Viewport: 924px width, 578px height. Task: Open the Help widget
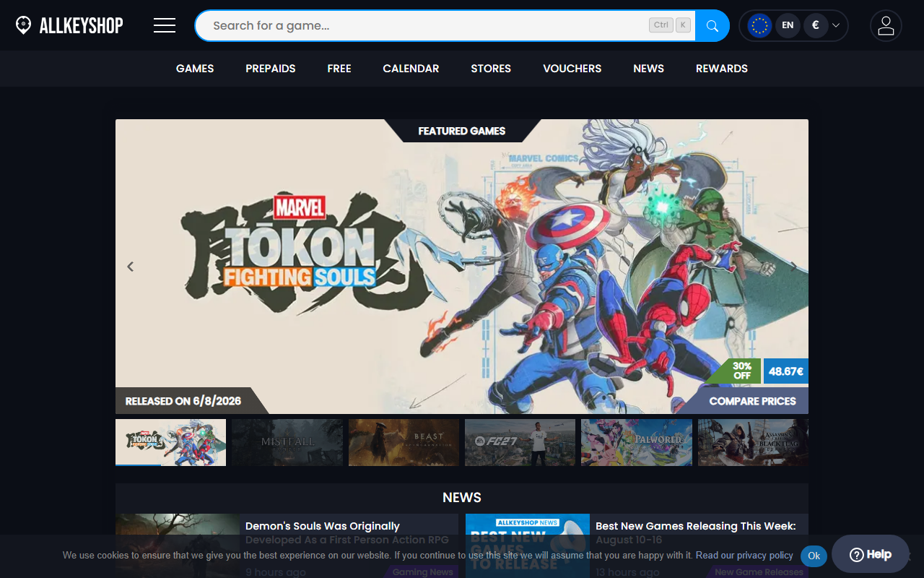pyautogui.click(x=871, y=554)
